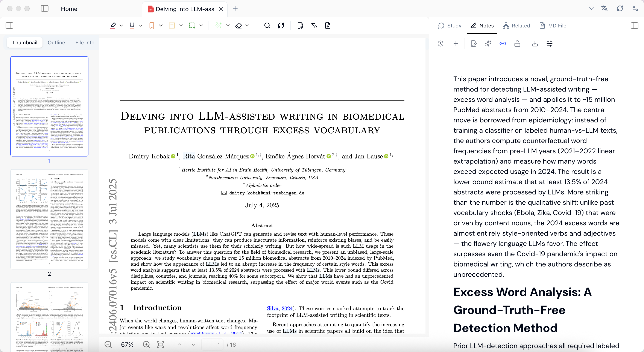Select the underline annotation tool
The image size is (644, 352).
(x=132, y=26)
